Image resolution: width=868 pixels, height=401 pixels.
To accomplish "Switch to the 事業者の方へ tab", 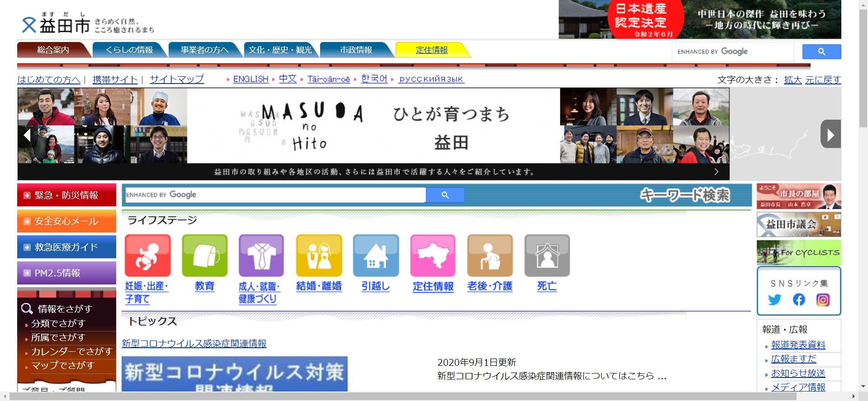I will tap(205, 50).
